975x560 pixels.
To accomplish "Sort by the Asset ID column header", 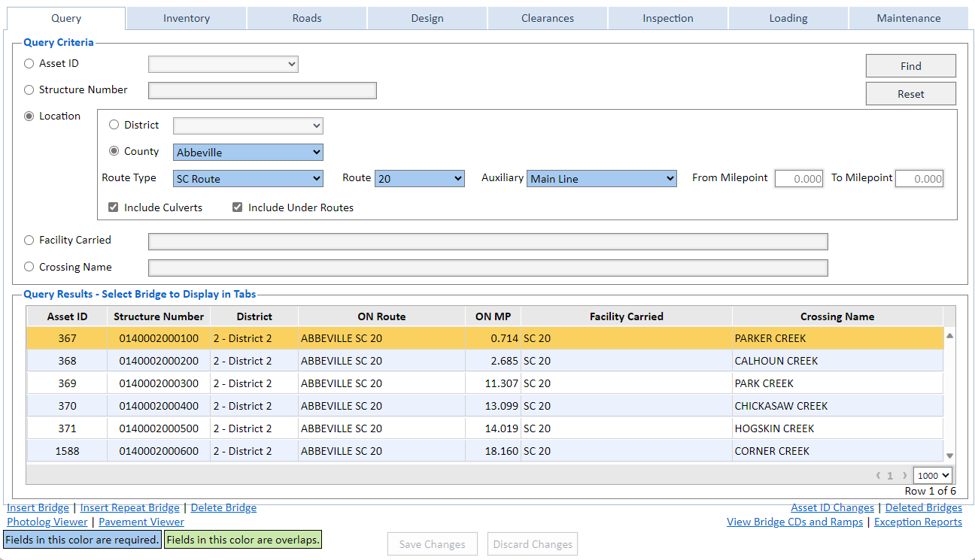I will point(67,316).
